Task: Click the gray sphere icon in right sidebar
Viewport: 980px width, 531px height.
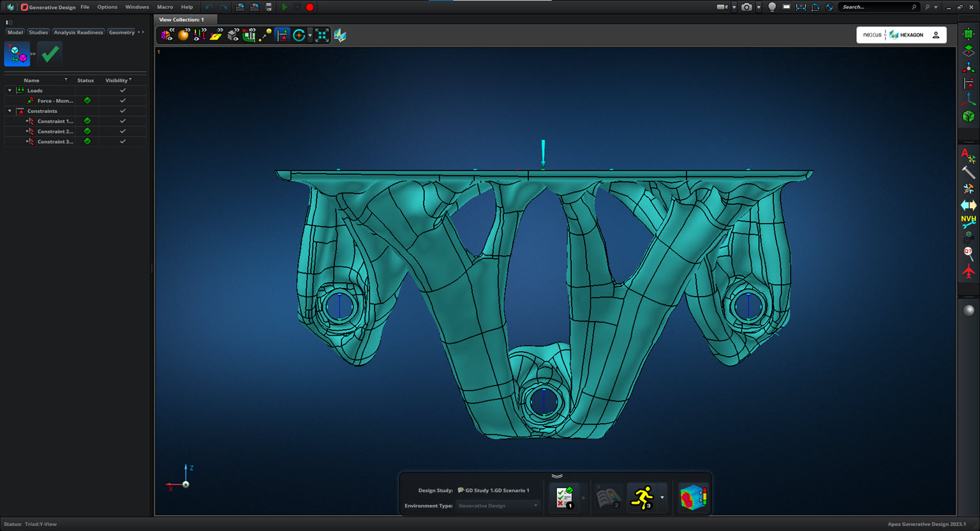Action: 969,310
